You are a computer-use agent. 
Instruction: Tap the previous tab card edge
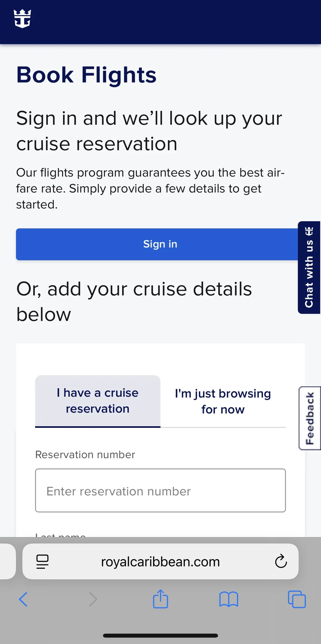(x=7, y=561)
